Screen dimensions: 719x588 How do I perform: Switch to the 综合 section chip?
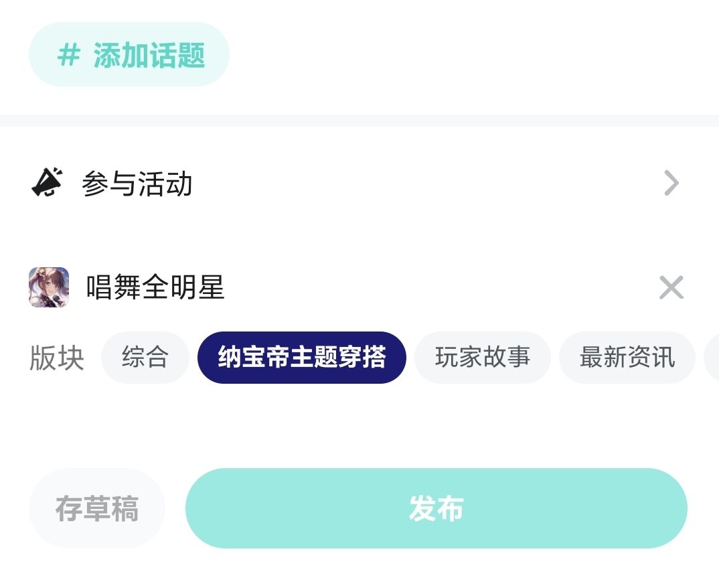click(x=145, y=358)
